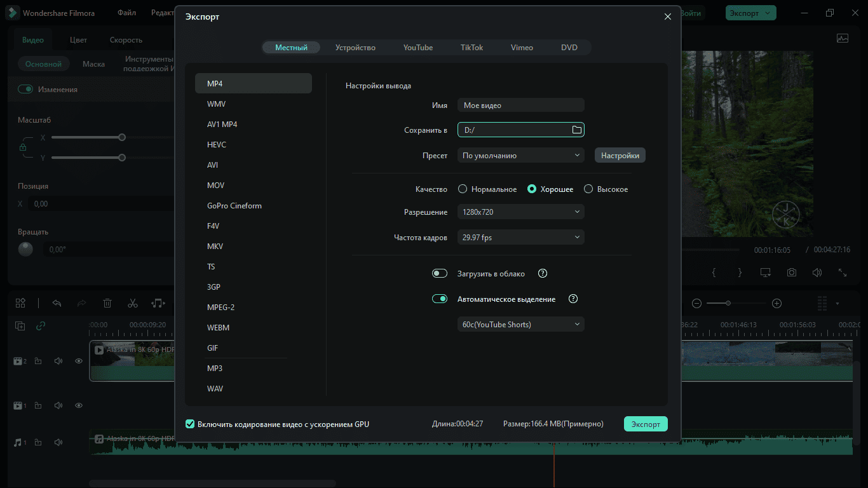Uncheck the GPU accelerated encoding checkbox
This screenshot has height=488, width=868.
[x=190, y=424]
